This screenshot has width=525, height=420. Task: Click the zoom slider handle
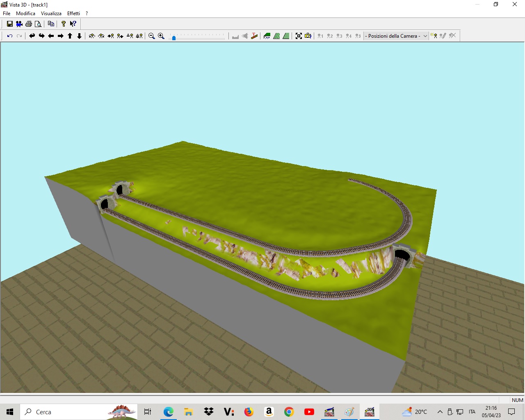click(x=174, y=38)
